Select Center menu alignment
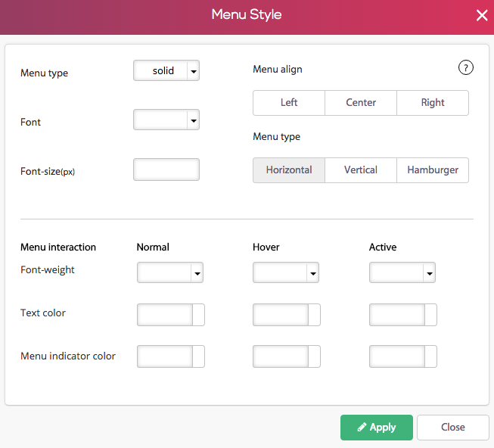This screenshot has height=448, width=494. pyautogui.click(x=361, y=103)
